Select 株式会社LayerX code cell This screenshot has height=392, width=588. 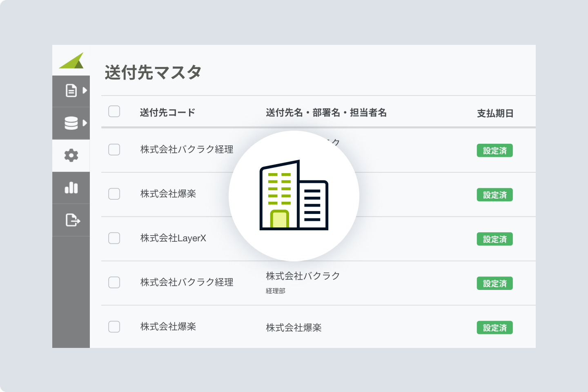(x=173, y=238)
